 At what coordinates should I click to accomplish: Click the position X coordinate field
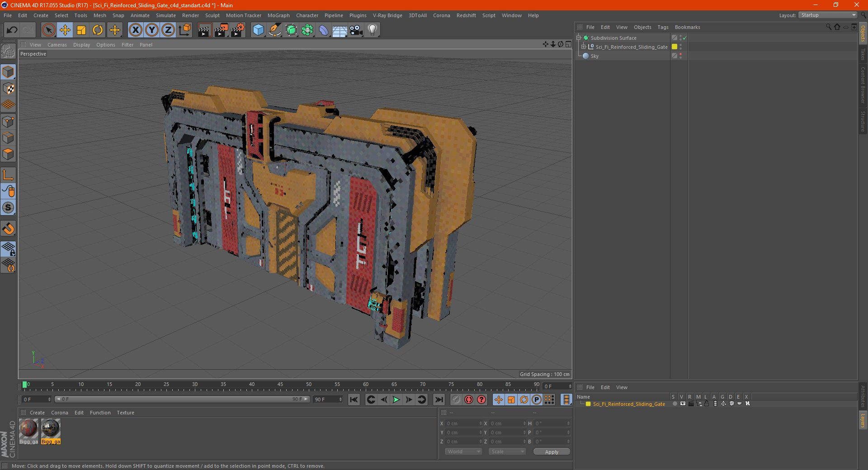463,423
